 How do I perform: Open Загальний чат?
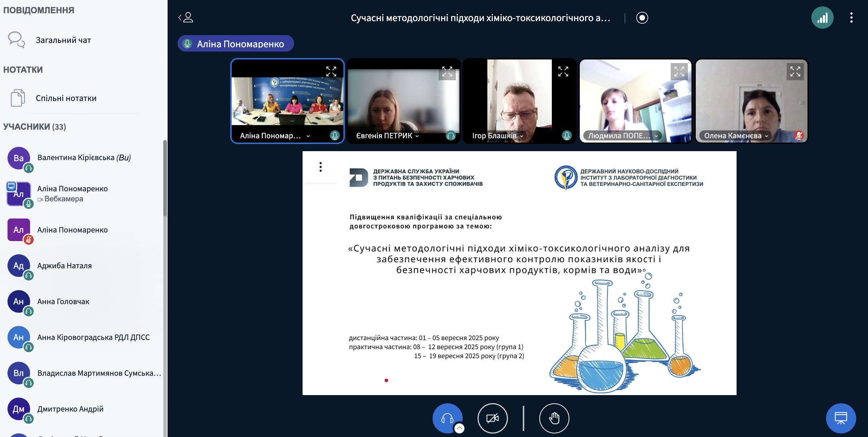pos(63,40)
